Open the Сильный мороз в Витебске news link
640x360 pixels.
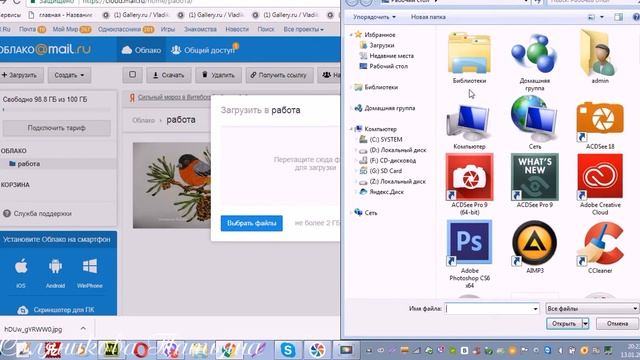(x=174, y=97)
